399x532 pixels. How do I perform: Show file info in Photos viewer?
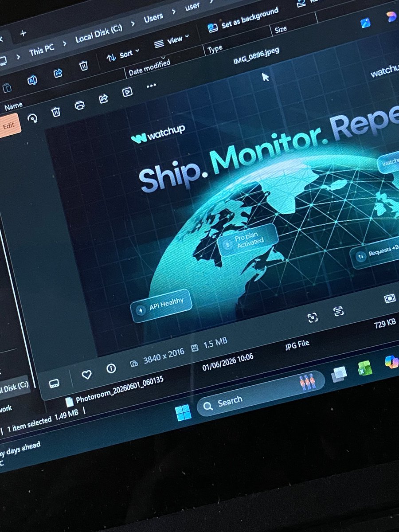point(111,368)
